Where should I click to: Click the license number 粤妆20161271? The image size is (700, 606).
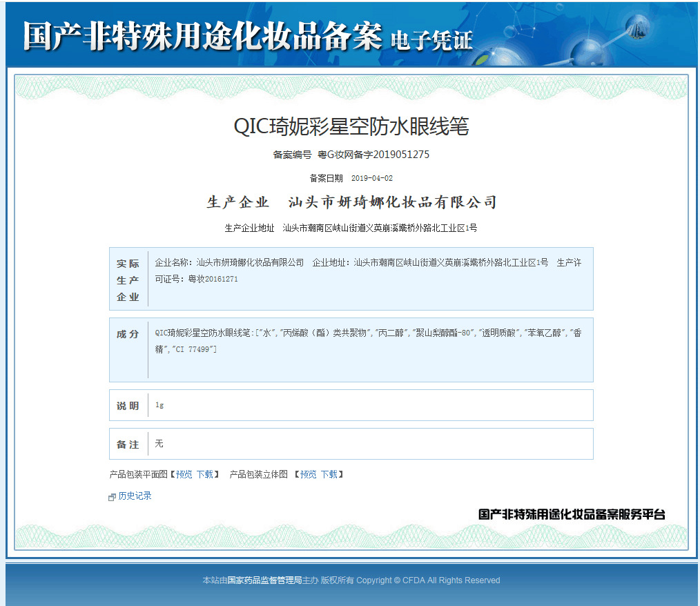tap(213, 279)
